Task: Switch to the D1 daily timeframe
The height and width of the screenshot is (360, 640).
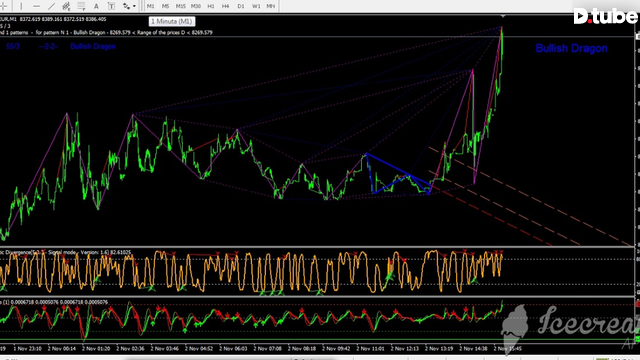Action: click(x=241, y=6)
